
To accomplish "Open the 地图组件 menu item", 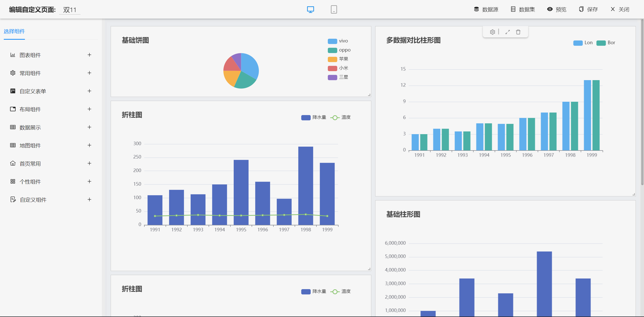I will (30, 145).
